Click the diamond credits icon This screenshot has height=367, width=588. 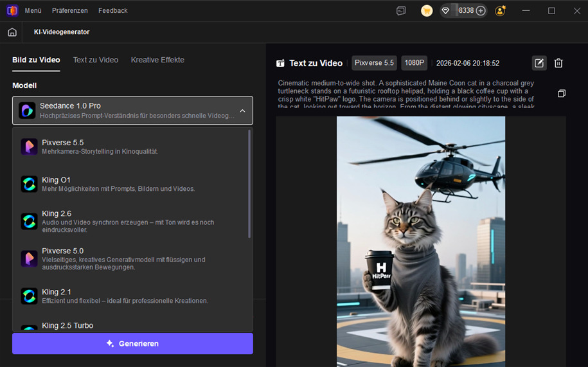click(445, 11)
